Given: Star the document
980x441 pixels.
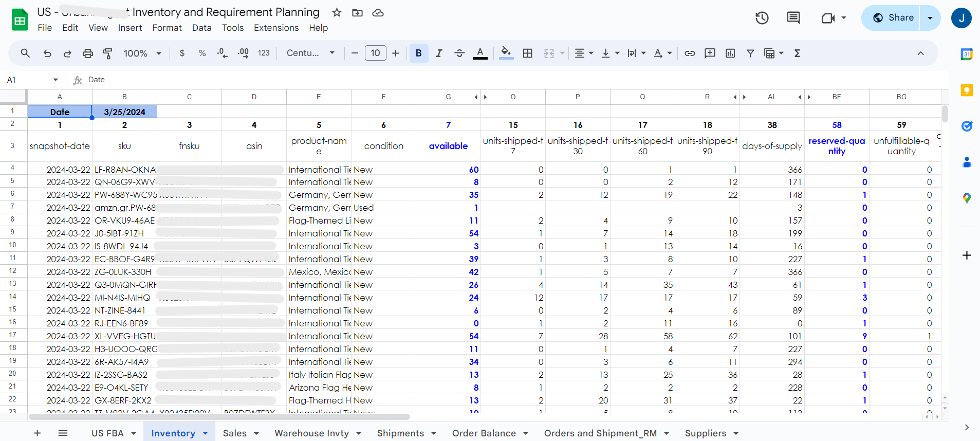Looking at the screenshot, I should (x=337, y=12).
